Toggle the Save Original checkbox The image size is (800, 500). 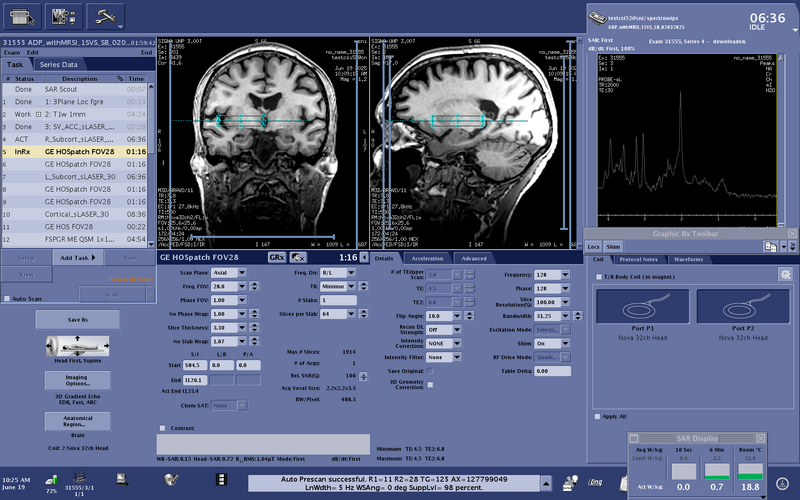pos(430,371)
